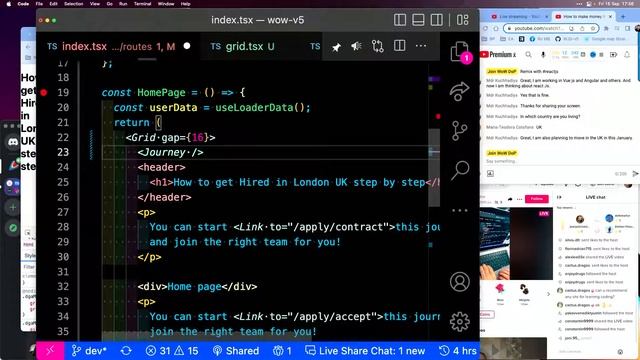
Task: Open the Apple menu
Action: coord(9,4)
